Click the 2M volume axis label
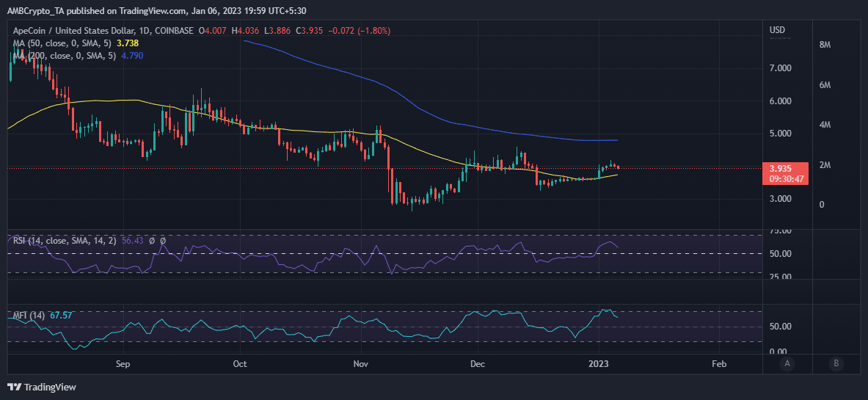This screenshot has width=868, height=400. coord(824,165)
